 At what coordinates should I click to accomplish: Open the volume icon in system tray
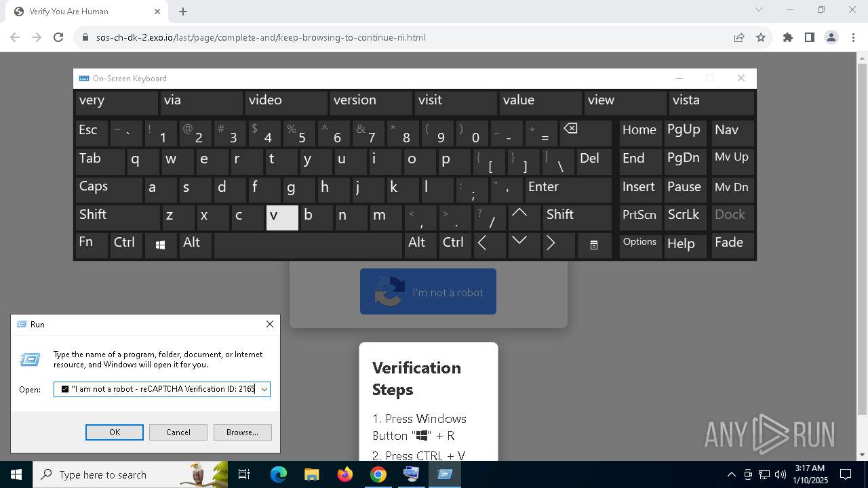click(x=780, y=474)
